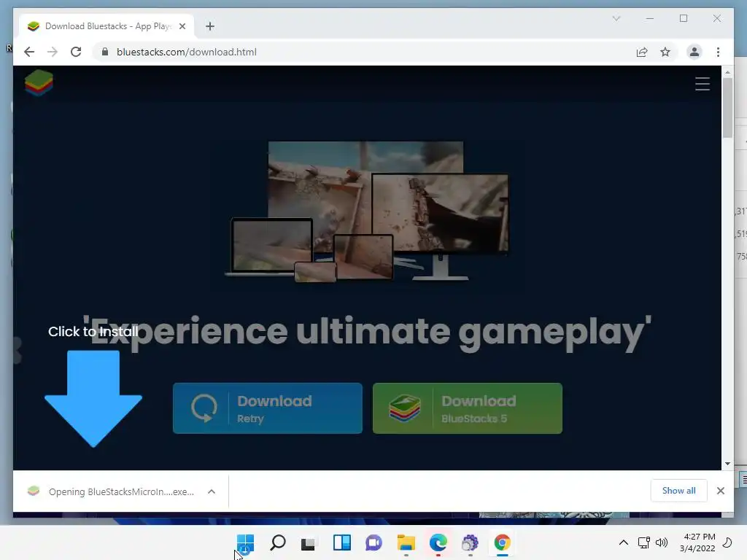Open a new tab with the plus button
Viewport: 747px width, 560px height.
click(210, 26)
